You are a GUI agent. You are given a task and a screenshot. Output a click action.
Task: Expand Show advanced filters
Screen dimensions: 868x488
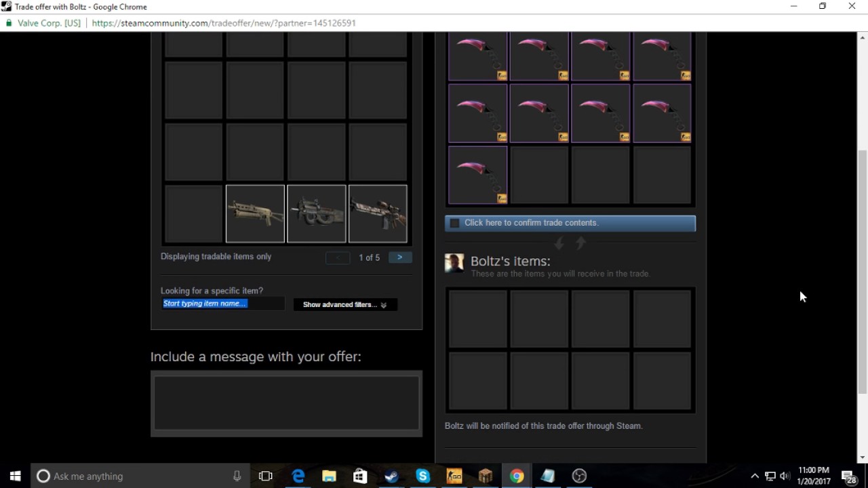[345, 305]
